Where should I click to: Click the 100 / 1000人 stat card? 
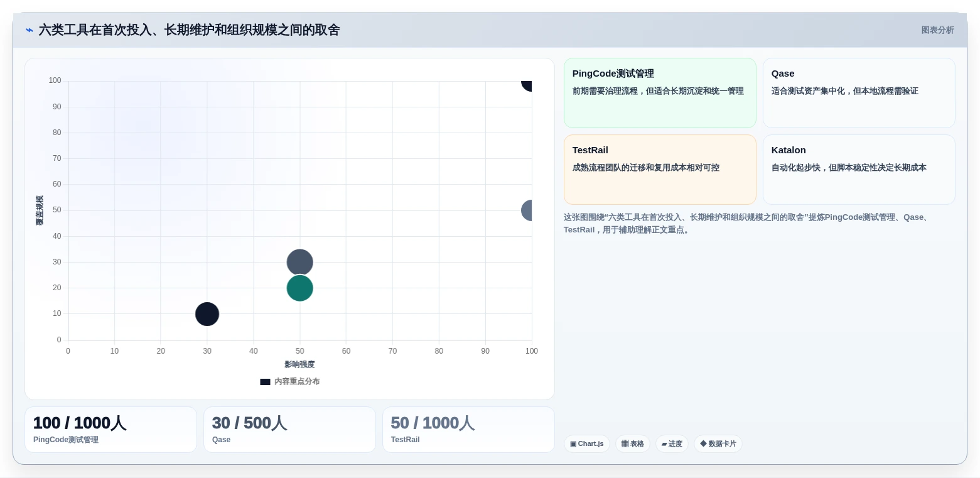point(110,430)
